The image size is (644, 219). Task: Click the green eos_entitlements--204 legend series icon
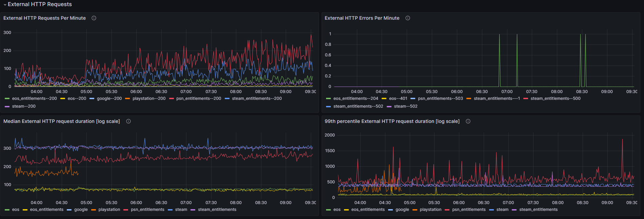click(x=328, y=98)
